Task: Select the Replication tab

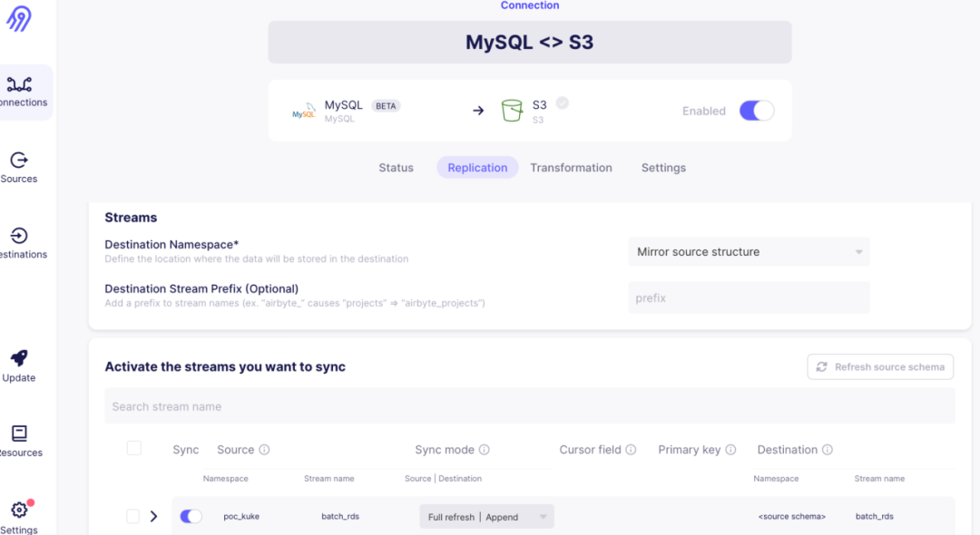Action: pyautogui.click(x=477, y=168)
